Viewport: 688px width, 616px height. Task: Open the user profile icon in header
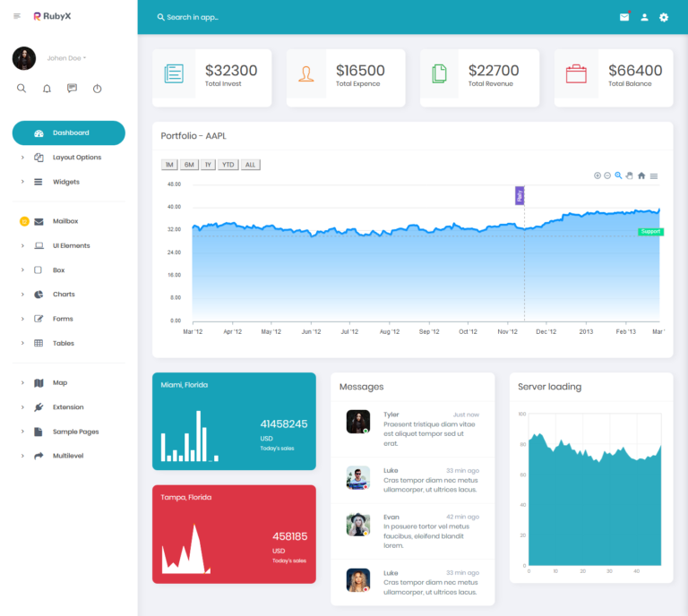644,17
